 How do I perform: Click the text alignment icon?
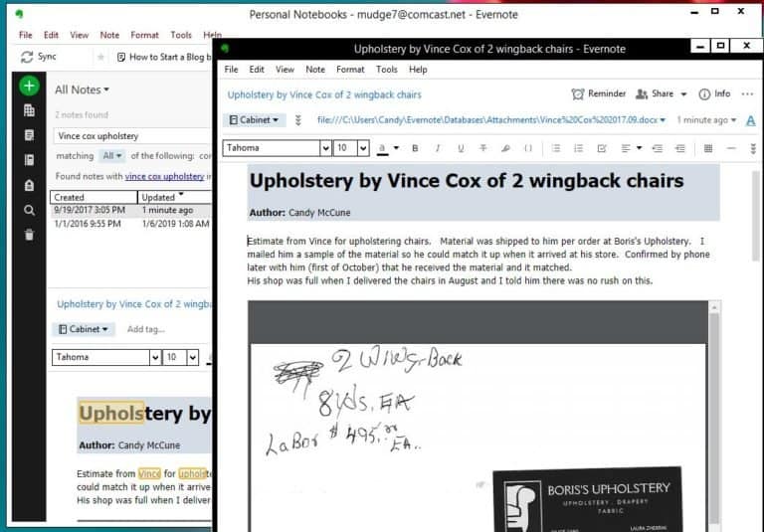point(626,148)
